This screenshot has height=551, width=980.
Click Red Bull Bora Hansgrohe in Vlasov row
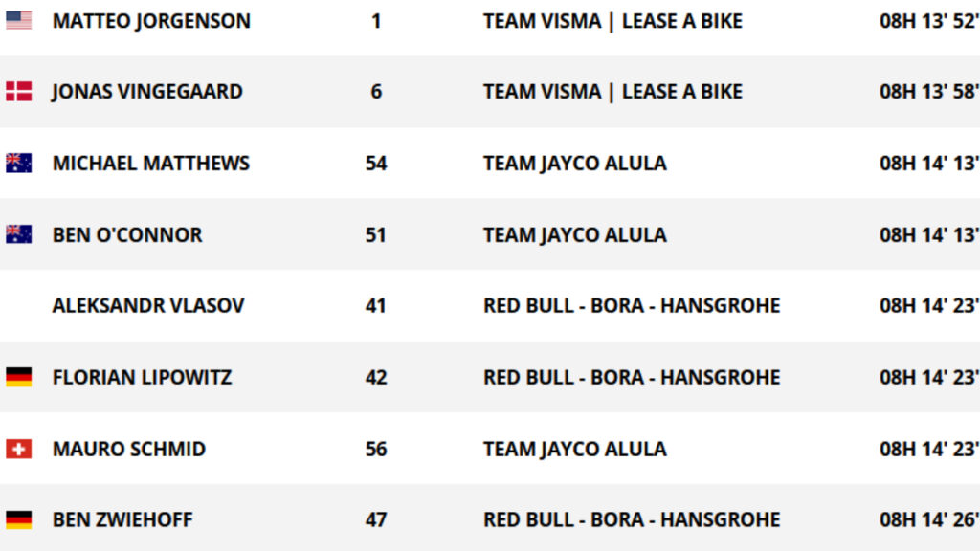632,305
